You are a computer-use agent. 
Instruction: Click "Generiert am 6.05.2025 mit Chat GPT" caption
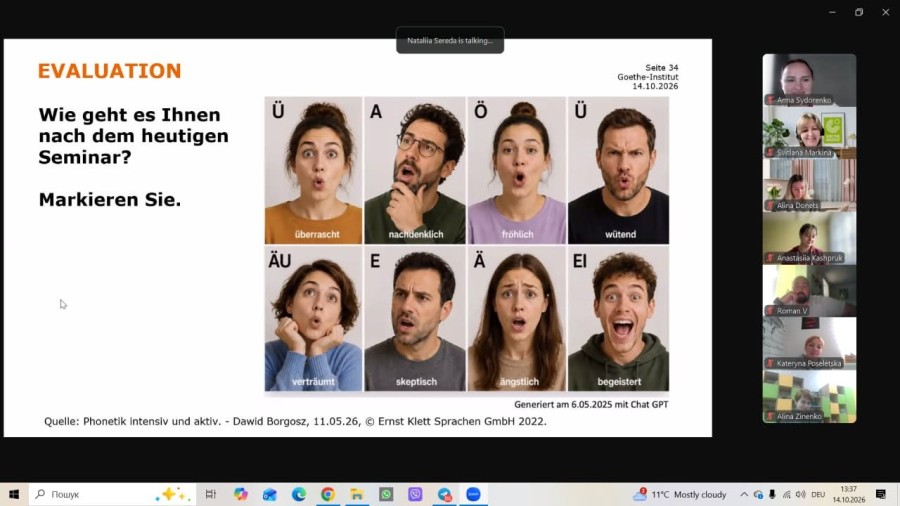591,404
